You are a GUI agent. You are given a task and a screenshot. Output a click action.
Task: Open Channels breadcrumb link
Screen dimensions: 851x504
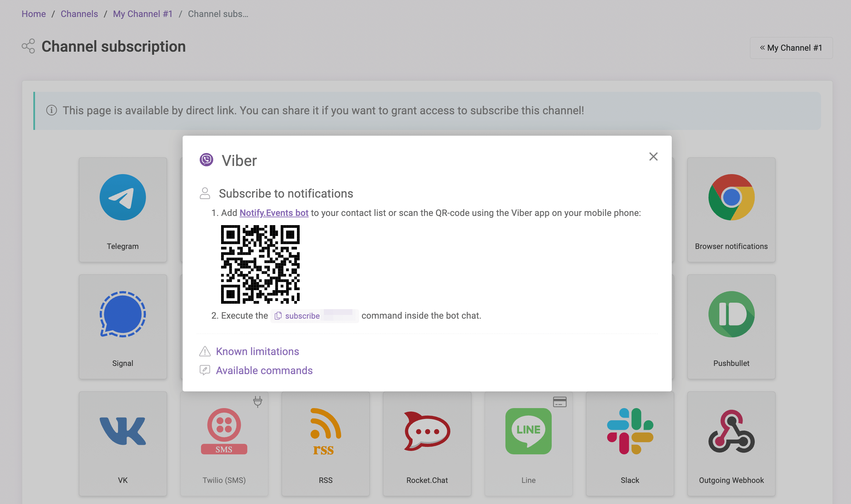[79, 14]
